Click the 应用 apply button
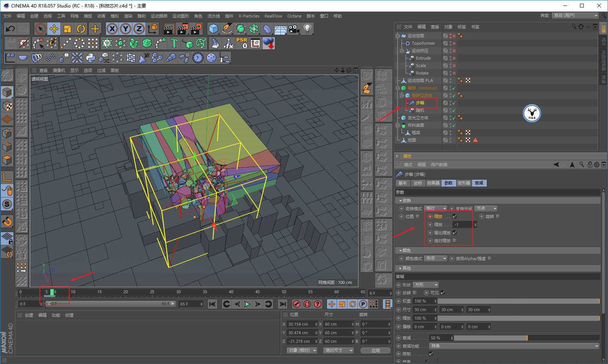Viewport: 608px width, 364px height. pos(376,351)
